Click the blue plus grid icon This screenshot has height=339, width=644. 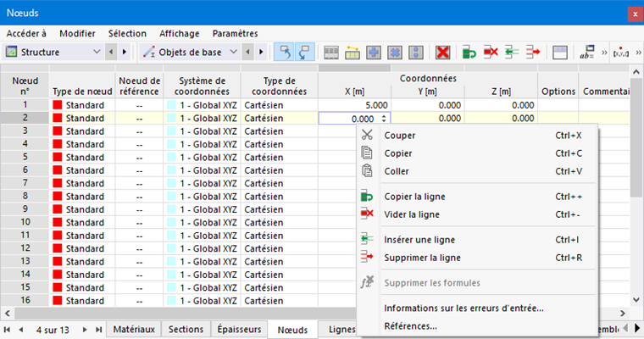(x=374, y=53)
